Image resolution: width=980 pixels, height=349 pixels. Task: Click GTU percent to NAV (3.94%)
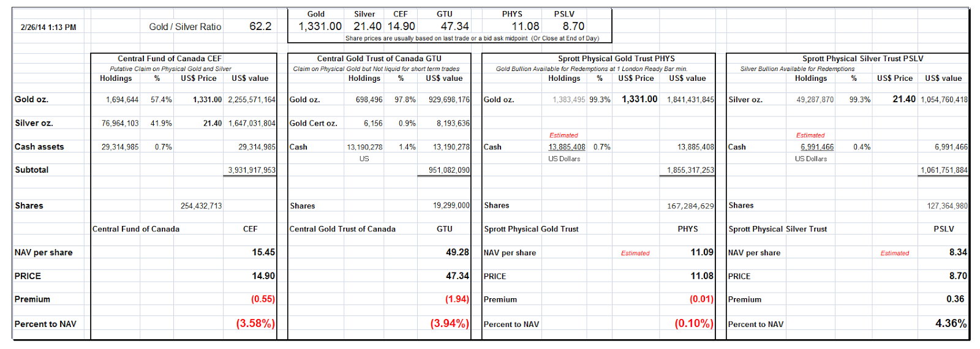coord(450,323)
